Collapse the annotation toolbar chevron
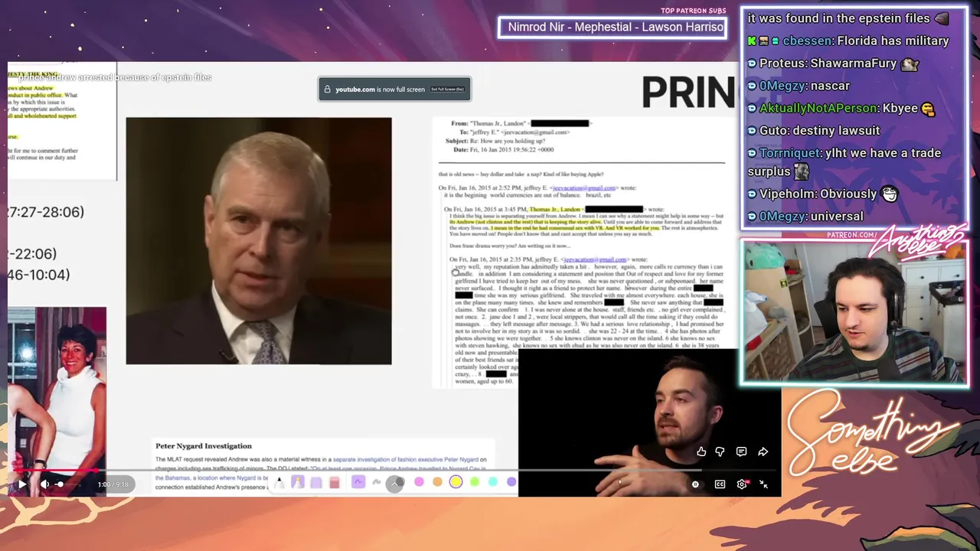980x551 pixels. pyautogui.click(x=395, y=482)
